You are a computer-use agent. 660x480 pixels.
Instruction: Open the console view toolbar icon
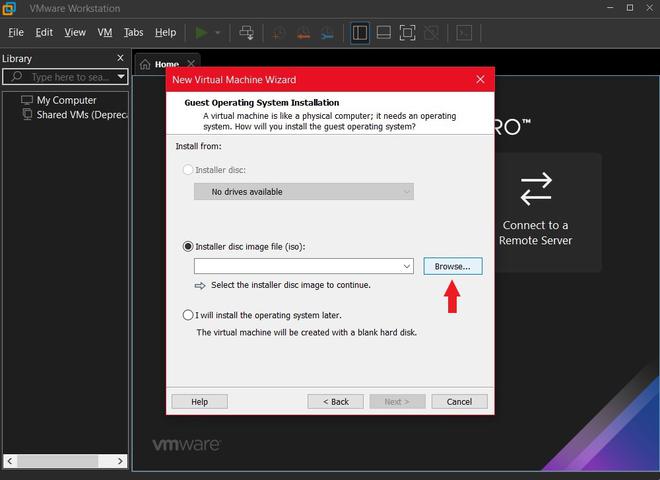coord(464,32)
